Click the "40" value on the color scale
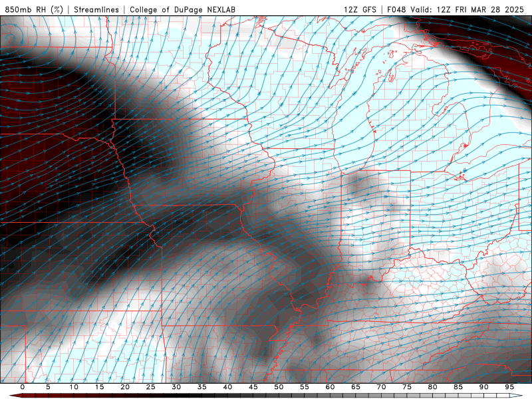 pos(227,387)
